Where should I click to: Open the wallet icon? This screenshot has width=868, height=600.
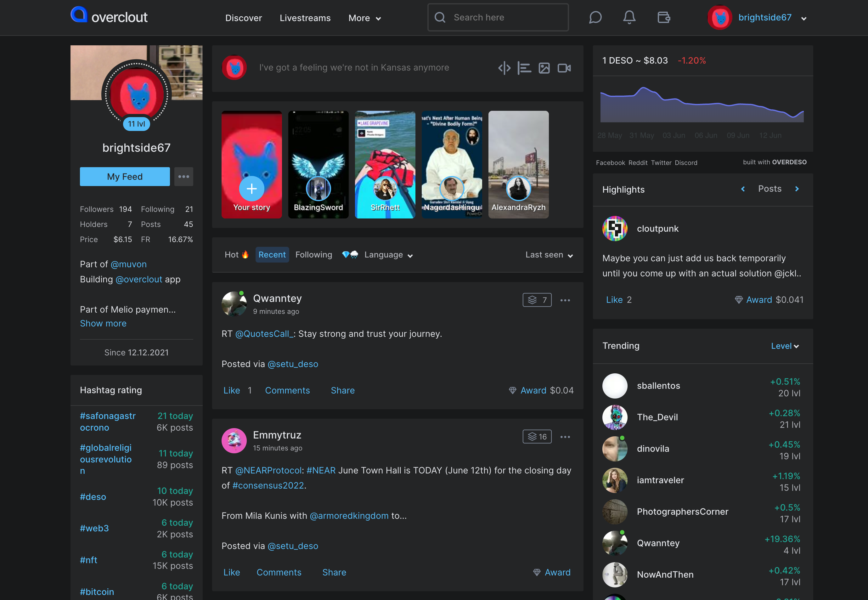pyautogui.click(x=663, y=17)
